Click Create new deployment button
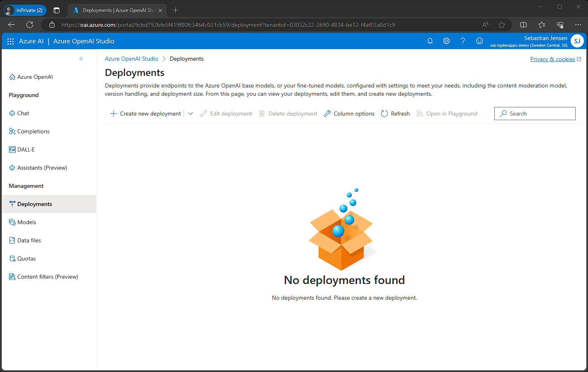Image resolution: width=588 pixels, height=372 pixels. click(x=146, y=114)
